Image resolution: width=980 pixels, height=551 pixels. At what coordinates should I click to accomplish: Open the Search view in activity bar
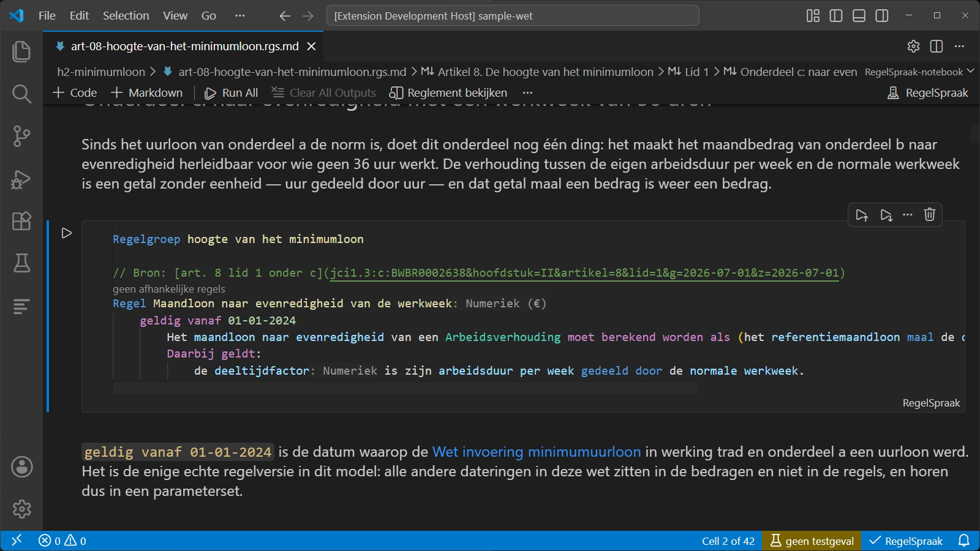pos(21,94)
